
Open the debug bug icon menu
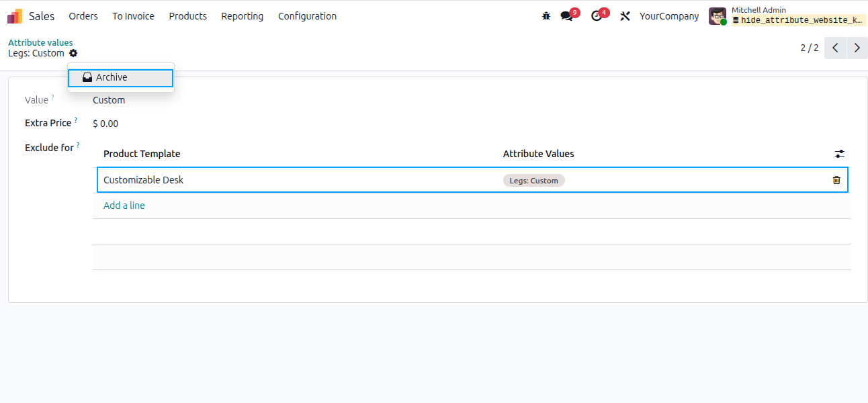546,16
